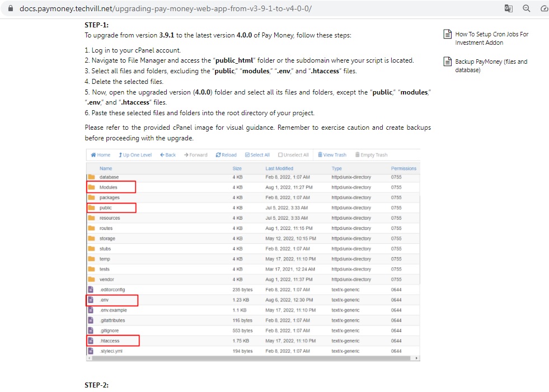549x392 pixels.
Task: Sort by the Last Modified column header
Action: pyautogui.click(x=279, y=168)
